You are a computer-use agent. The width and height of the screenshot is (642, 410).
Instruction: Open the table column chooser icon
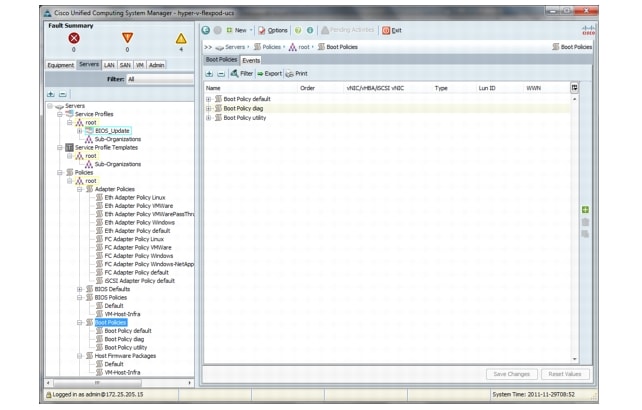click(574, 88)
